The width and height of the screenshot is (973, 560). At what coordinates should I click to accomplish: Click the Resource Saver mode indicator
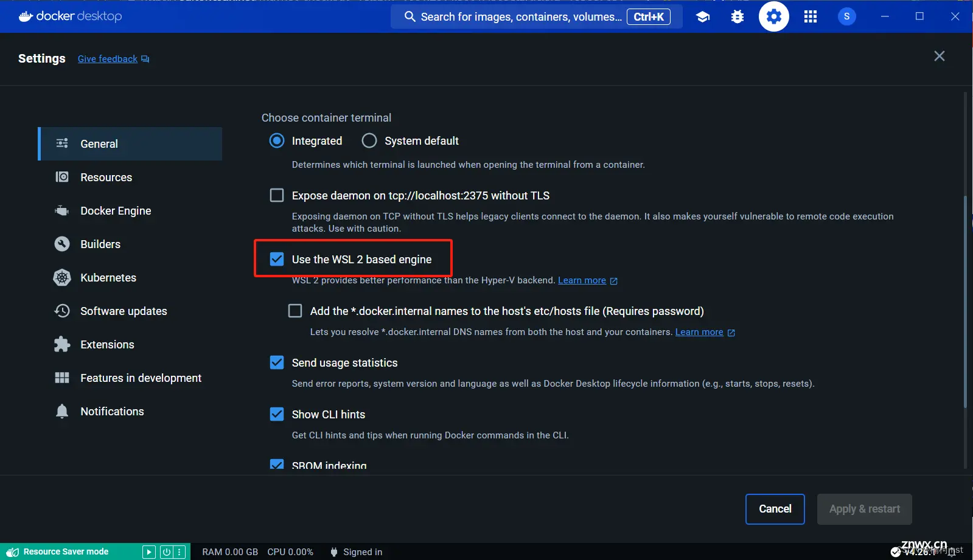(x=66, y=551)
